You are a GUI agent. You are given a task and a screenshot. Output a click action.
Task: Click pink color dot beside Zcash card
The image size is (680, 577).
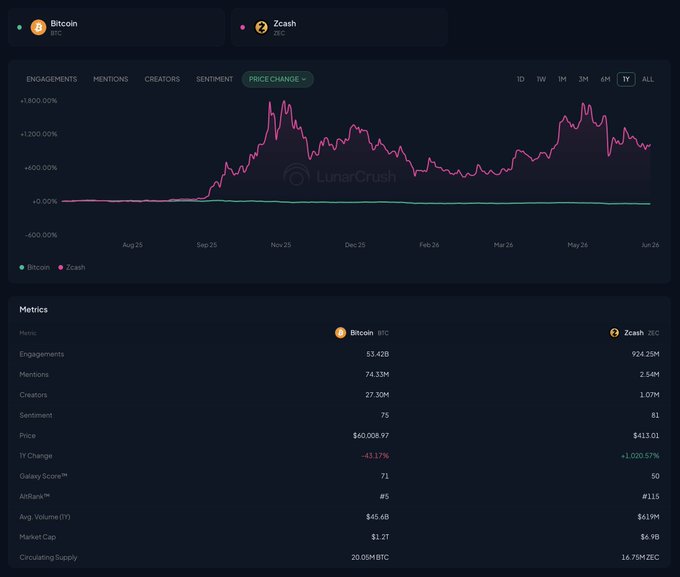click(x=242, y=27)
